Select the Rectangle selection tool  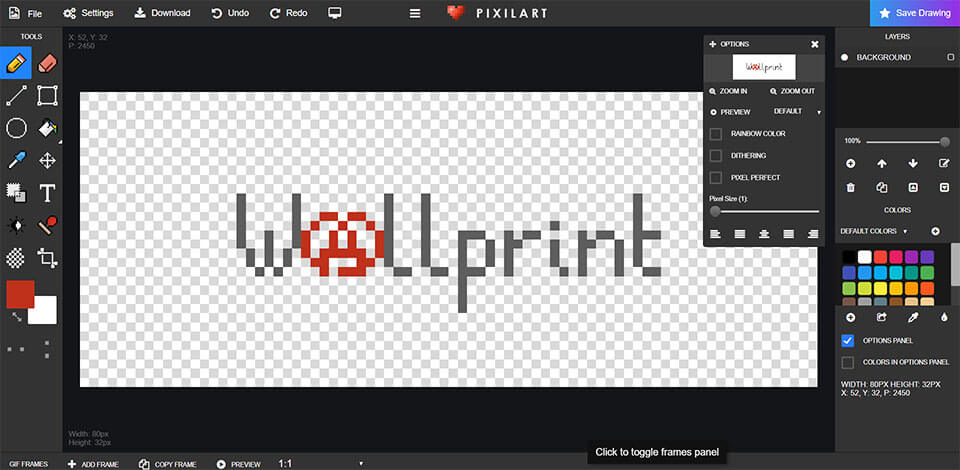click(47, 95)
